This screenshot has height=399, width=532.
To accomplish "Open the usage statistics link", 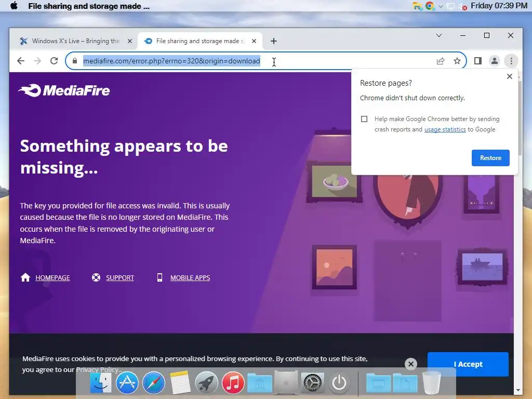I will tap(445, 129).
